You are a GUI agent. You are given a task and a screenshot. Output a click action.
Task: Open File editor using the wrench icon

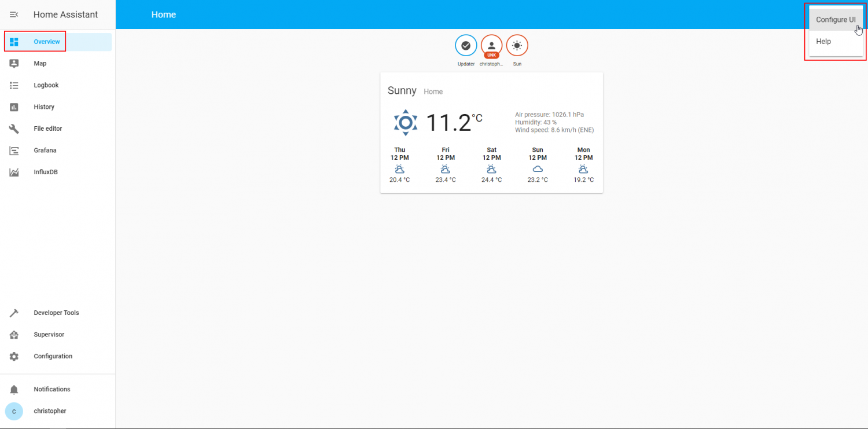point(14,129)
